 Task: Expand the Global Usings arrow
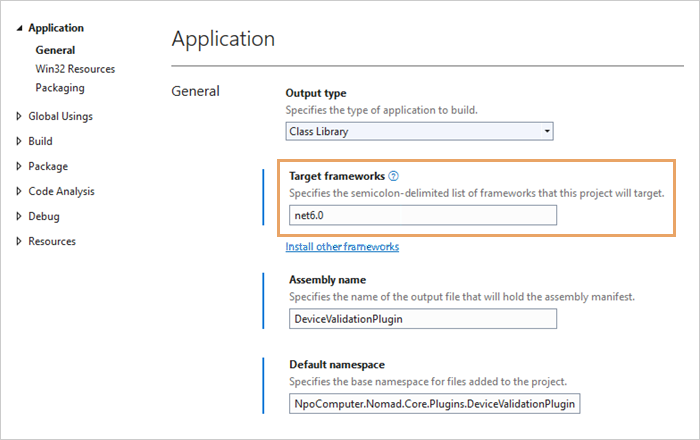[19, 116]
